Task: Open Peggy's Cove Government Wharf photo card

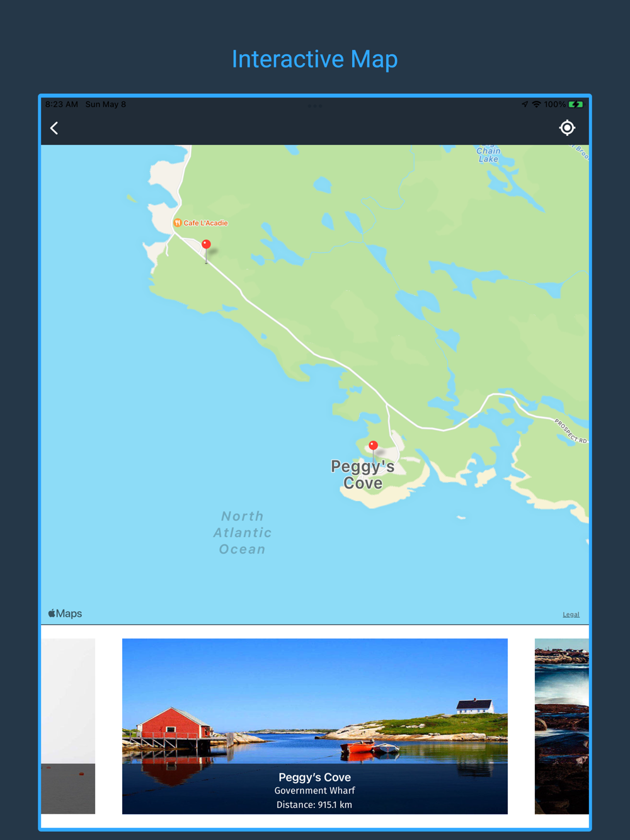Action: [x=314, y=726]
